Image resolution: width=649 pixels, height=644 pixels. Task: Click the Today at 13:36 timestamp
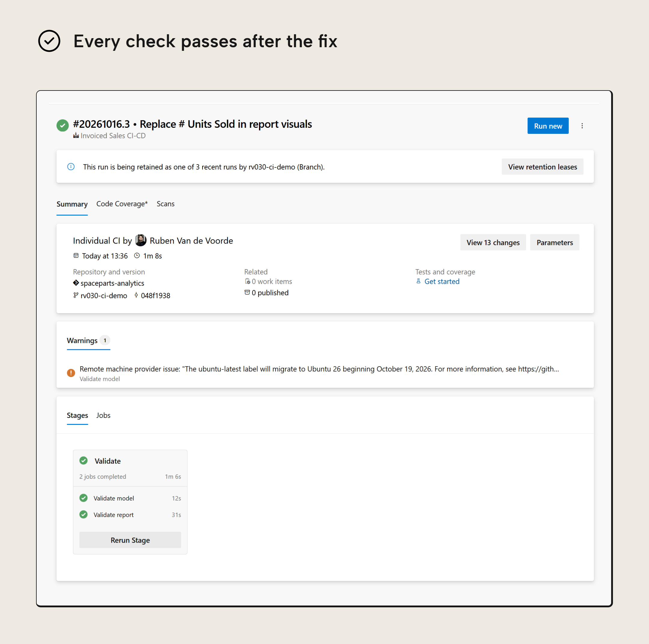(105, 256)
